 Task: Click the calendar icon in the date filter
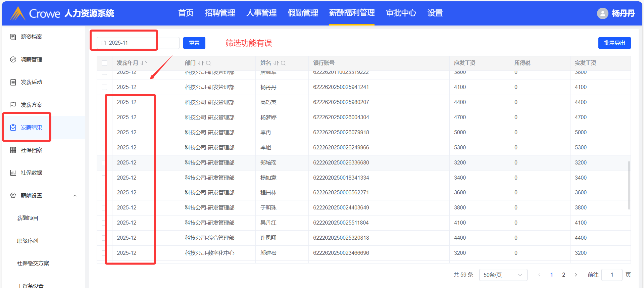(x=103, y=43)
